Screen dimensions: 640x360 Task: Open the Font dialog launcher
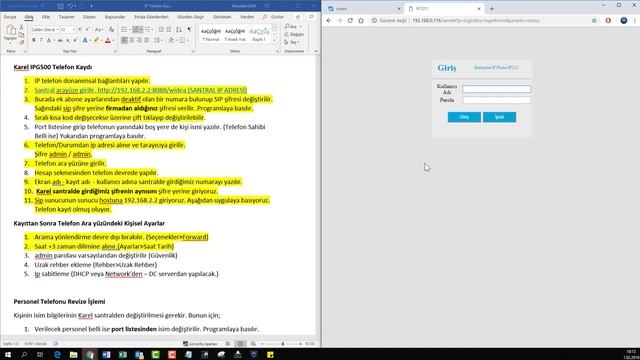[x=115, y=51]
